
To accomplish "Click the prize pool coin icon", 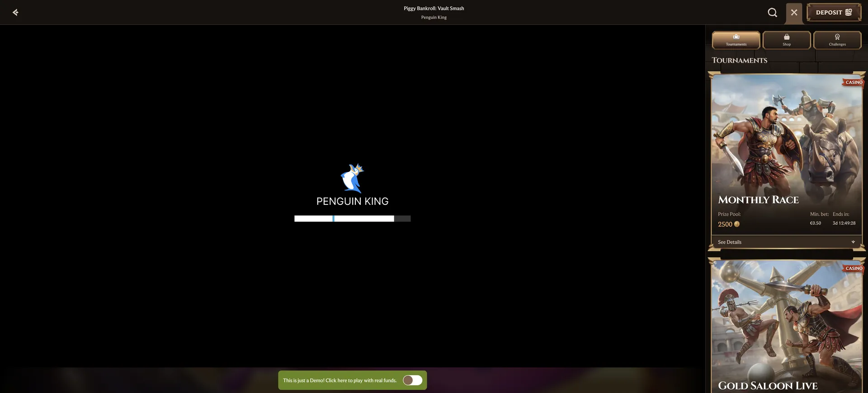I will point(737,224).
